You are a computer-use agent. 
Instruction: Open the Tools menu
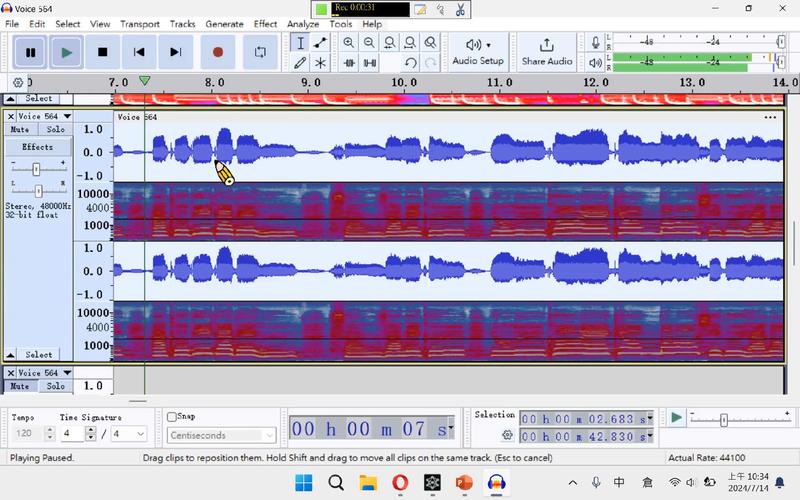340,24
